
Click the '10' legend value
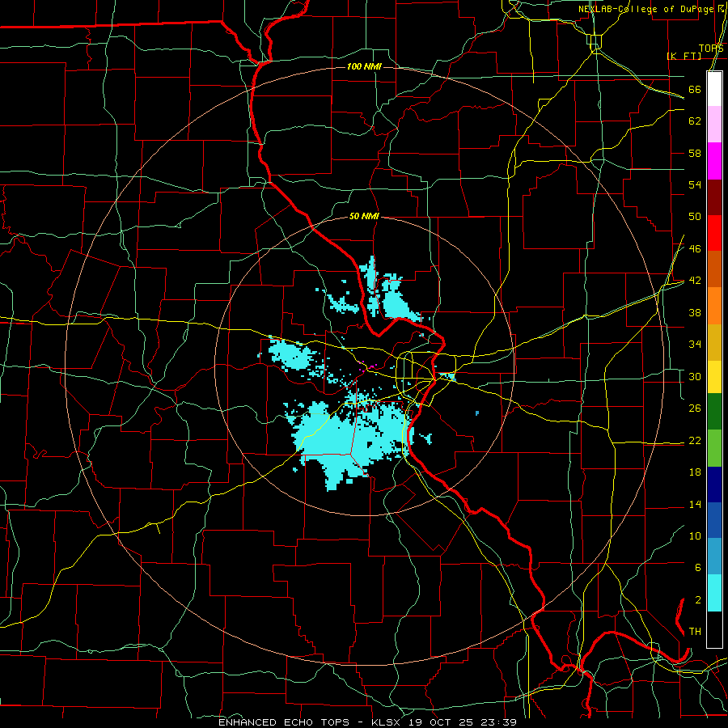(695, 535)
